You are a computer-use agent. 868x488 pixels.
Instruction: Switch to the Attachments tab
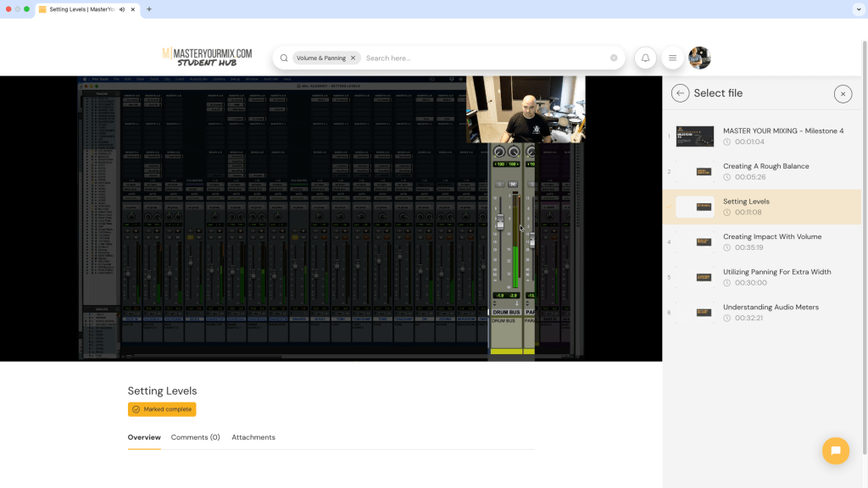tap(253, 437)
